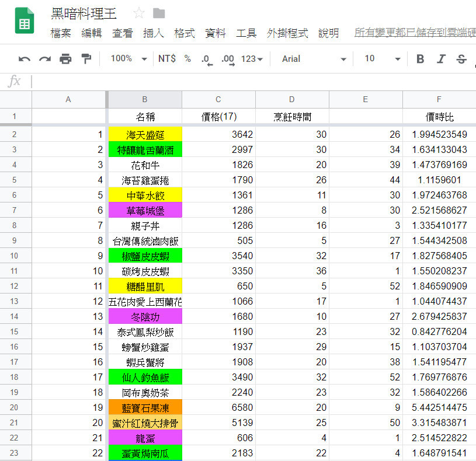
Task: Increase decimal places
Action: tap(228, 60)
